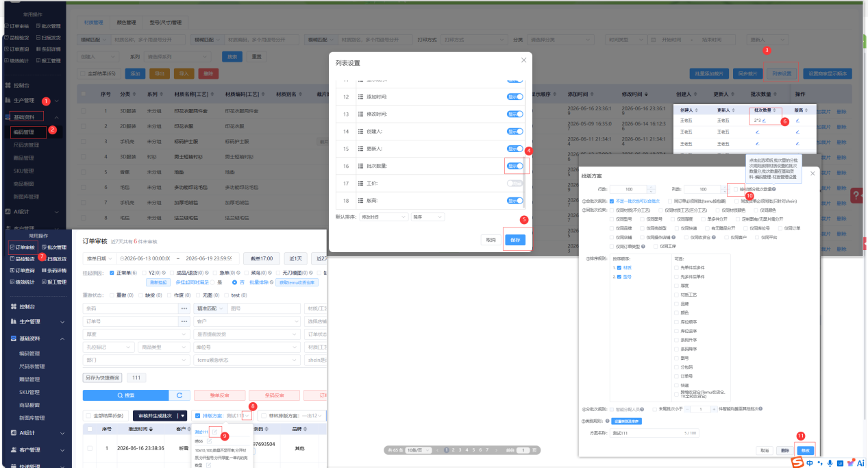The width and height of the screenshot is (868, 468).
Task: Open 尺码表管理 in the order review window sidebar
Action: [x=33, y=366]
